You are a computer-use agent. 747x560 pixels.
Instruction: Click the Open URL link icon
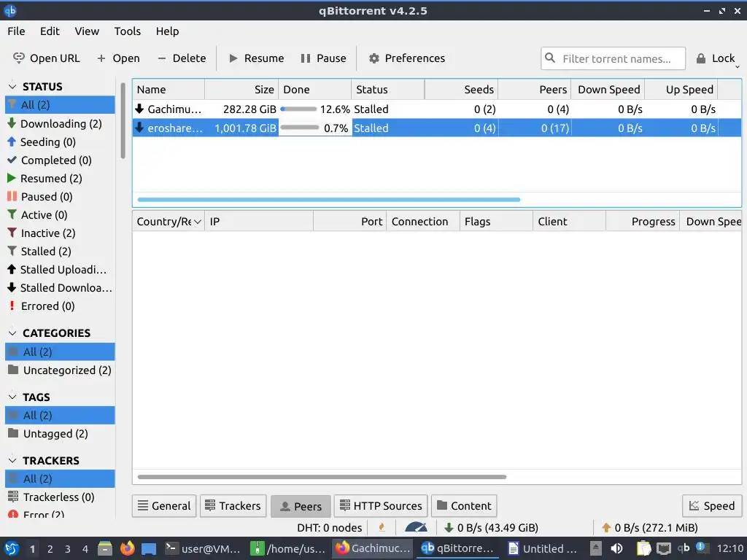pos(18,58)
